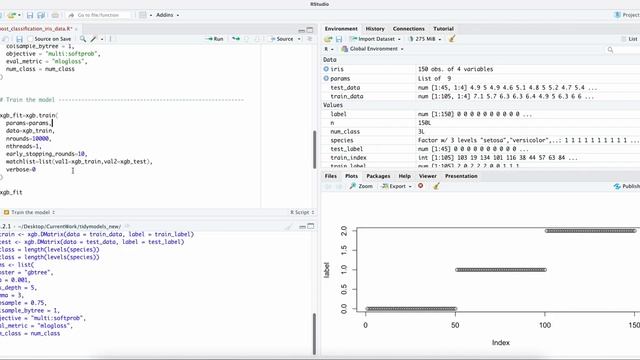Open the R language selector dropdown
The width and height of the screenshot is (640, 360).
tap(329, 49)
